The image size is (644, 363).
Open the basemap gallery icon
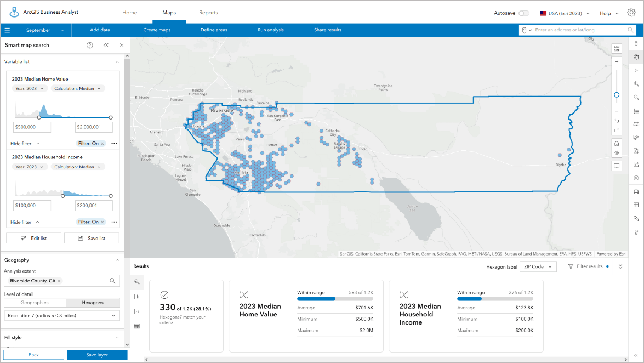tap(617, 48)
